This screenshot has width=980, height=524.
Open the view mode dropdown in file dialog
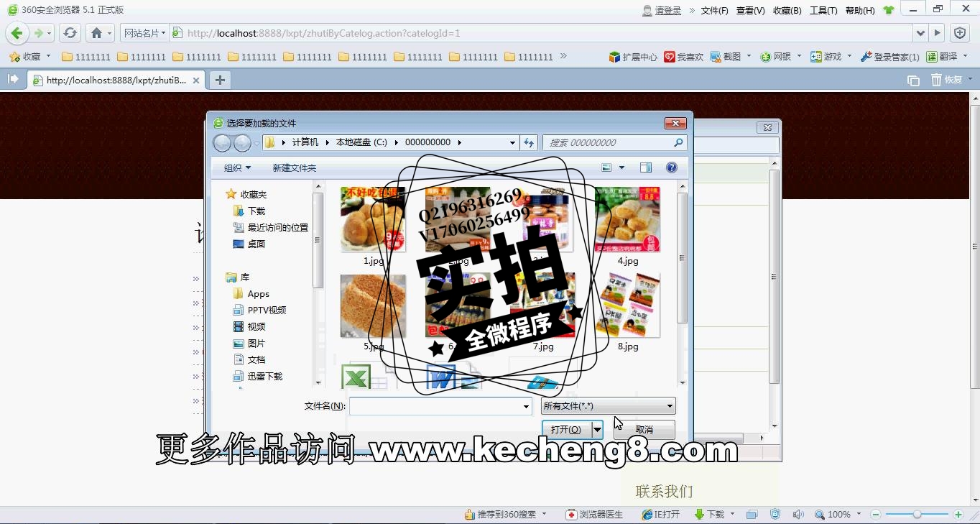tap(622, 167)
